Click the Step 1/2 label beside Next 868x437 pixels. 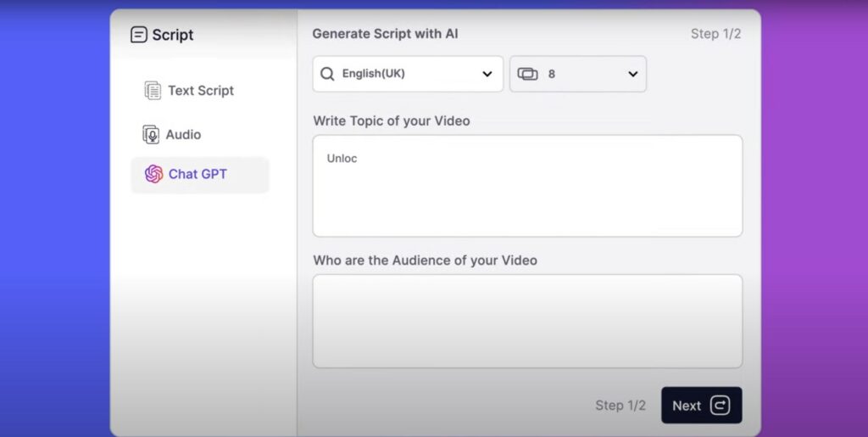coord(620,406)
